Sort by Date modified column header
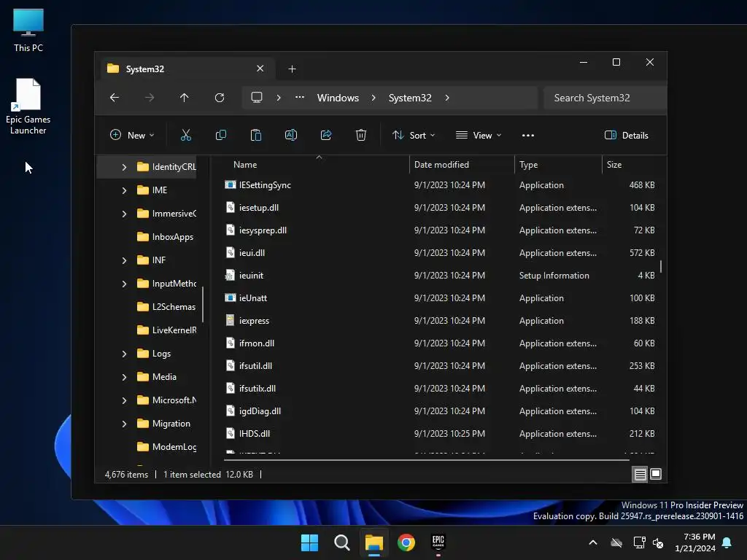 (462, 165)
